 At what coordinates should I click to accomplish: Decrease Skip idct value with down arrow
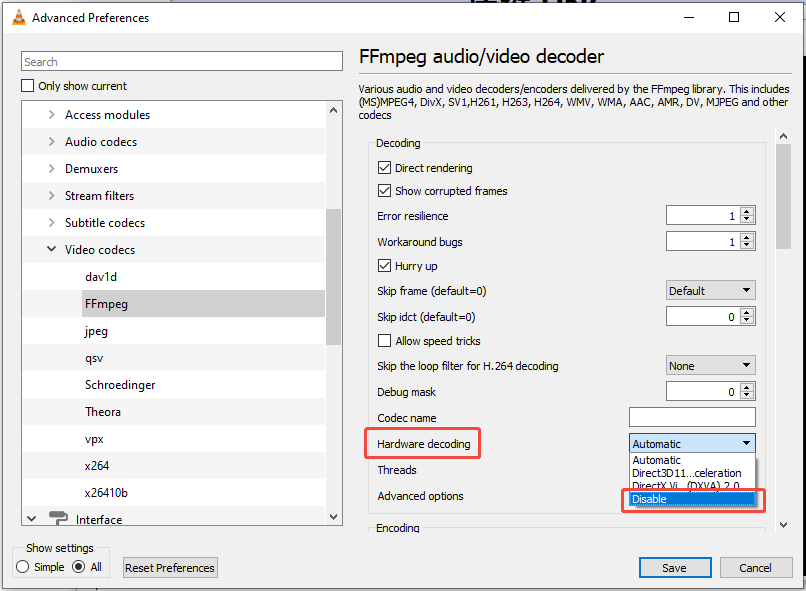[747, 321]
